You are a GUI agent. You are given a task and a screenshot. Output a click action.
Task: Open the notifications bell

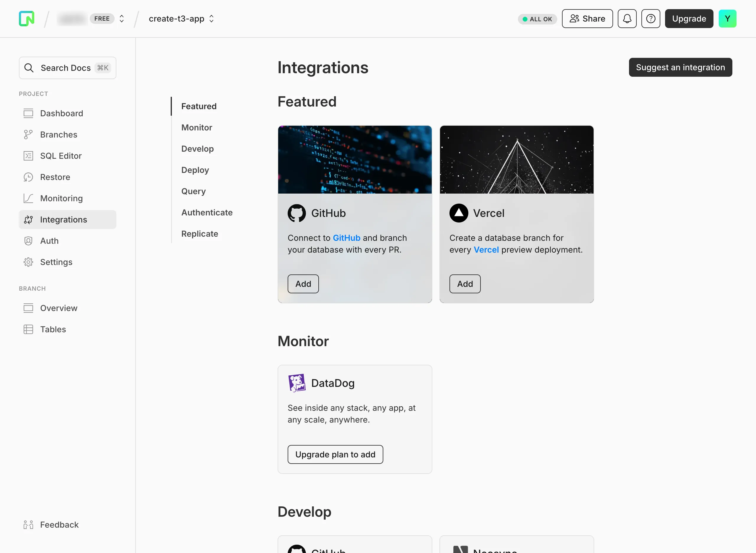tap(627, 19)
